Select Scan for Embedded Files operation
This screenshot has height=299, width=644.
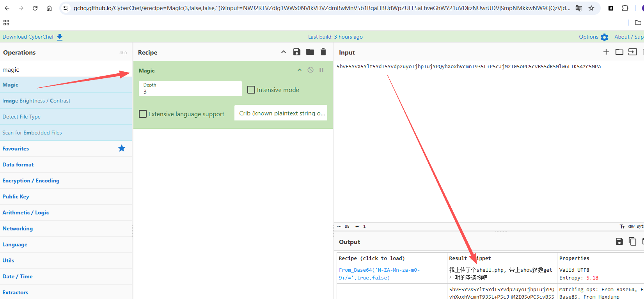click(66, 133)
